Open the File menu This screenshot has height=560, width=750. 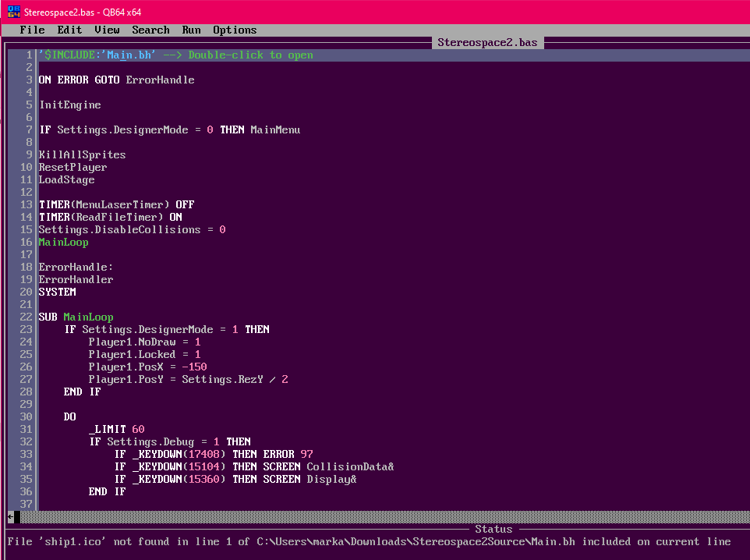pyautogui.click(x=32, y=30)
